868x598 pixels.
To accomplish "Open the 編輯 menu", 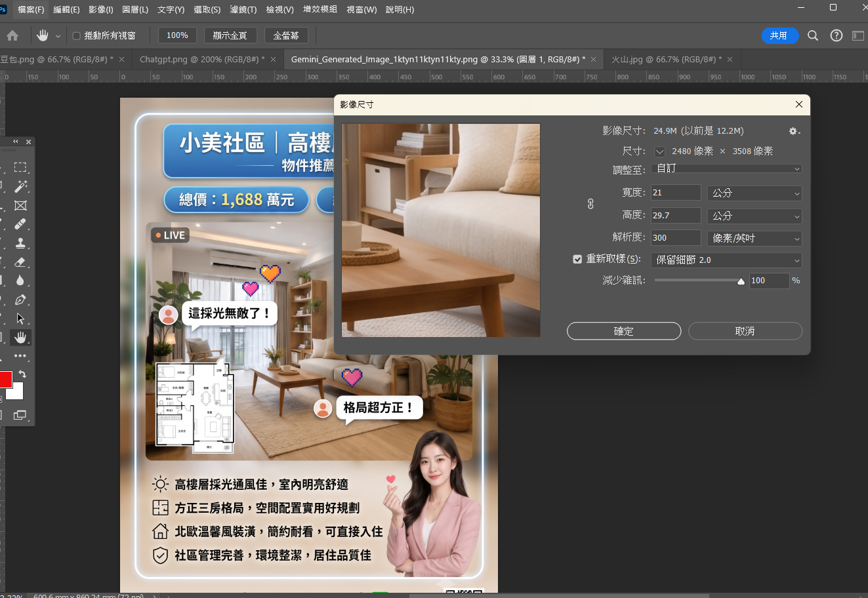I will click(66, 9).
